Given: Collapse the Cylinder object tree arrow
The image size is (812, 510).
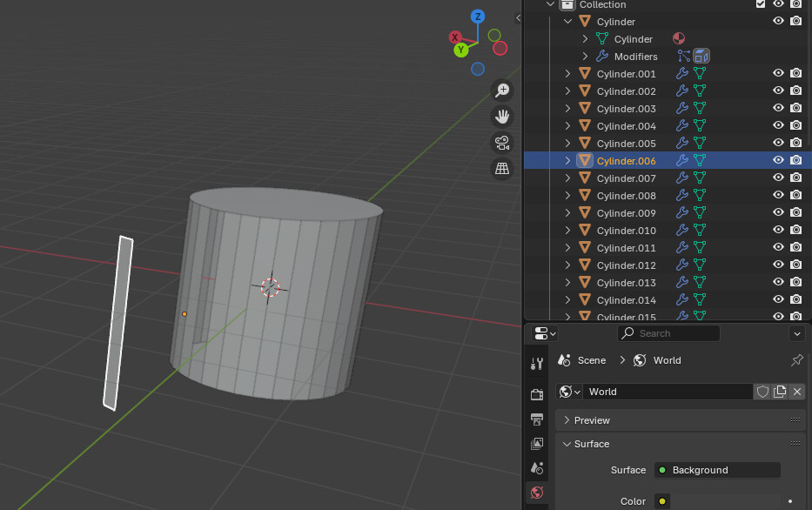Looking at the screenshot, I should [x=567, y=21].
